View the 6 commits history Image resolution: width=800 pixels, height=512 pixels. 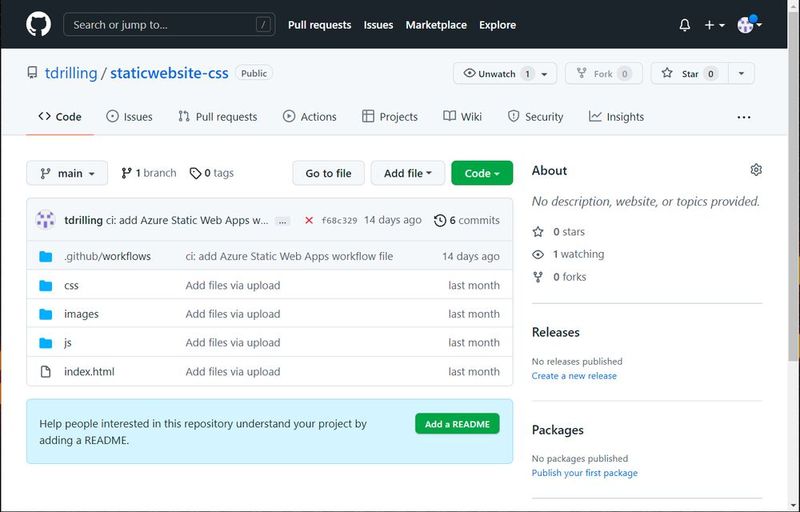467,220
